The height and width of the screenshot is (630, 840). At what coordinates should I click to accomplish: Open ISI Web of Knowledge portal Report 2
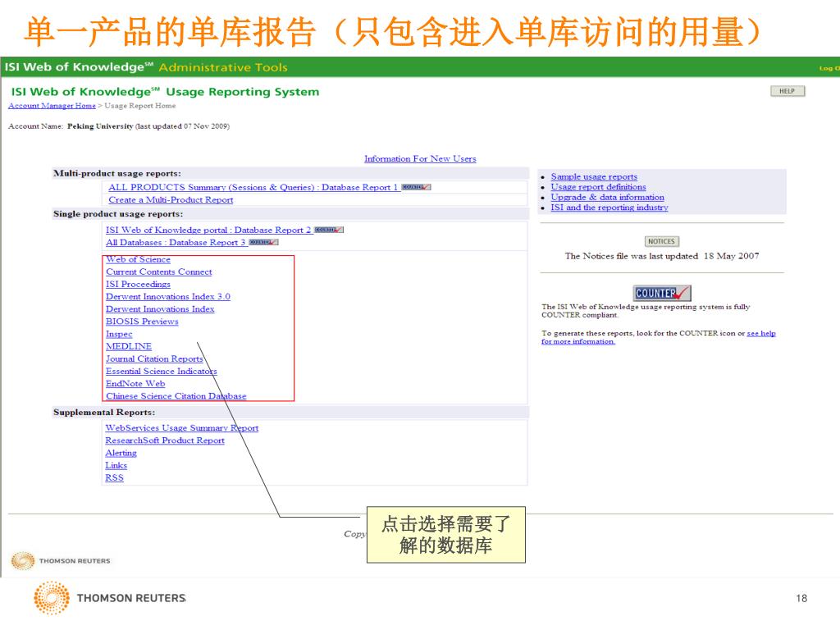point(208,230)
